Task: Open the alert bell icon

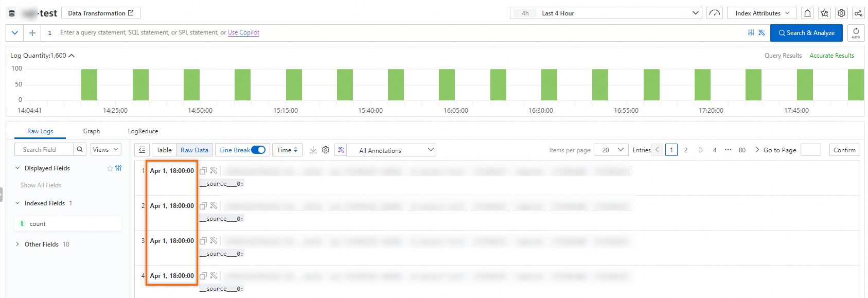Action: pyautogui.click(x=808, y=13)
